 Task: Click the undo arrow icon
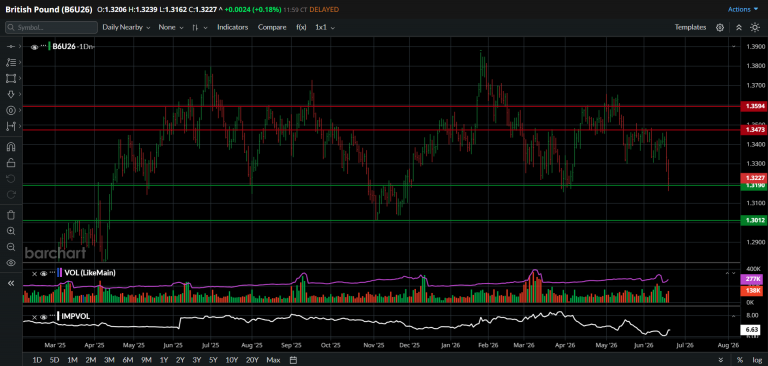tap(11, 179)
